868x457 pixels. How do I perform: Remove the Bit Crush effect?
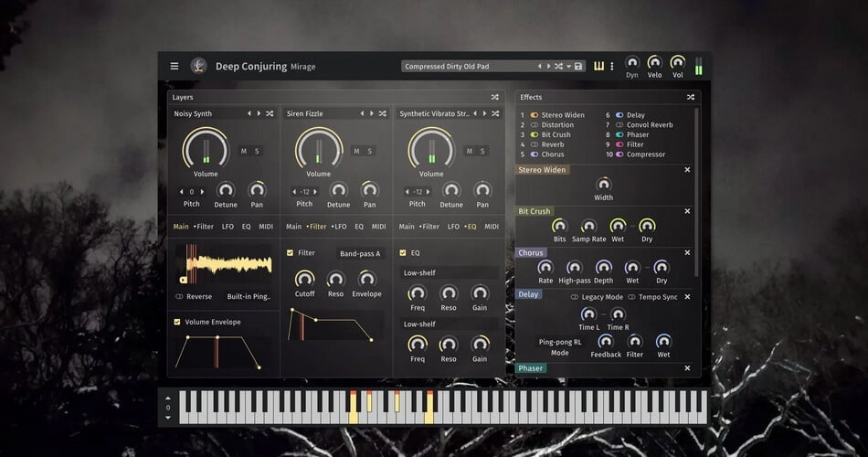point(687,211)
